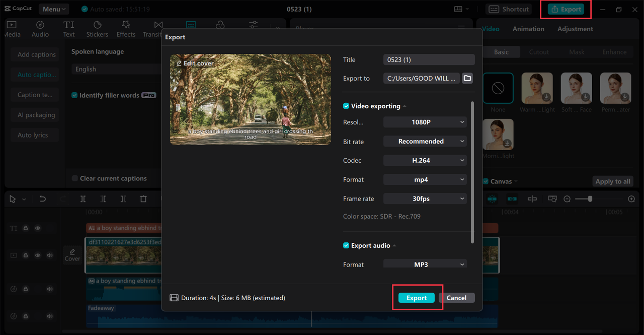644x335 pixels.
Task: Click the Title input field
Action: pyautogui.click(x=429, y=59)
